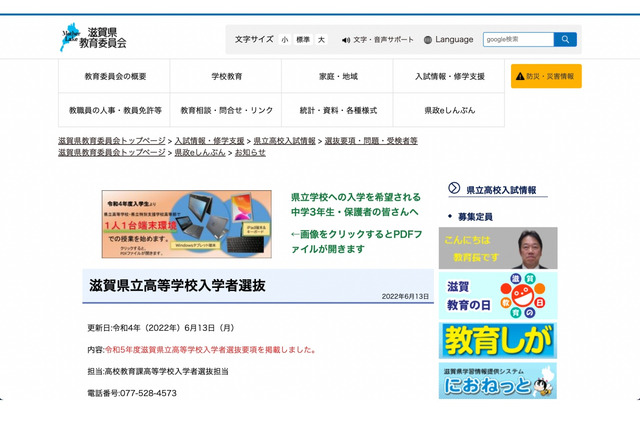The image size is (640, 426).
Task: Click red text 令和5年度滋賀県立高等学校入学者選抜要項を掲載しました
Action: pyautogui.click(x=210, y=350)
